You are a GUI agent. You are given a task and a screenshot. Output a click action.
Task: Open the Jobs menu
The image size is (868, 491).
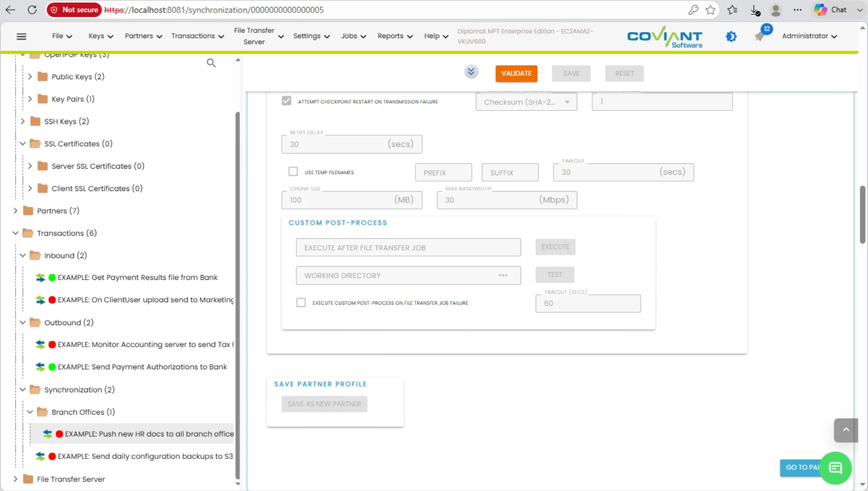pyautogui.click(x=353, y=36)
